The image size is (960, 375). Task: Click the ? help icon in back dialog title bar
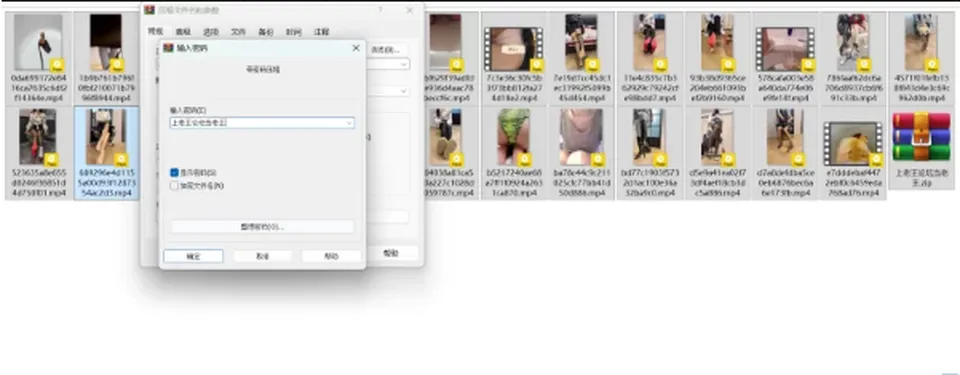pyautogui.click(x=380, y=10)
